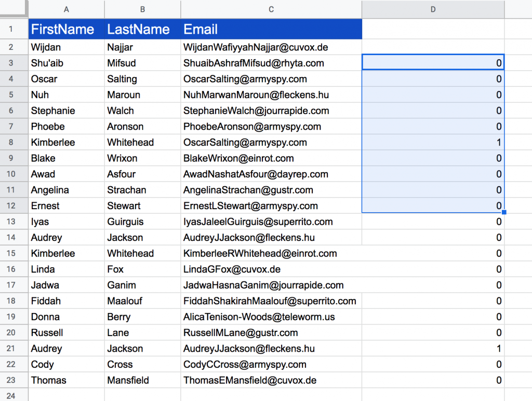The width and height of the screenshot is (532, 401).
Task: Select the cell containing Salting
Action: pos(142,79)
